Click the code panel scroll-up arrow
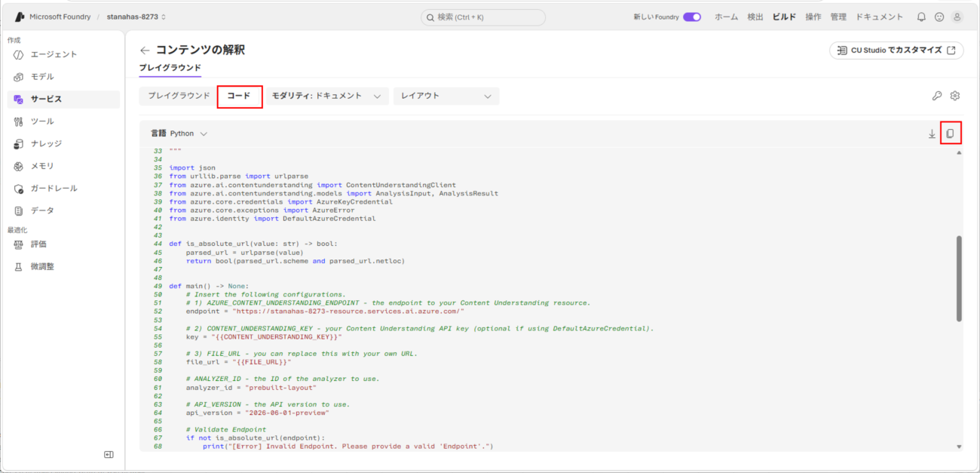Screen dimensions: 980x473 (x=959, y=152)
